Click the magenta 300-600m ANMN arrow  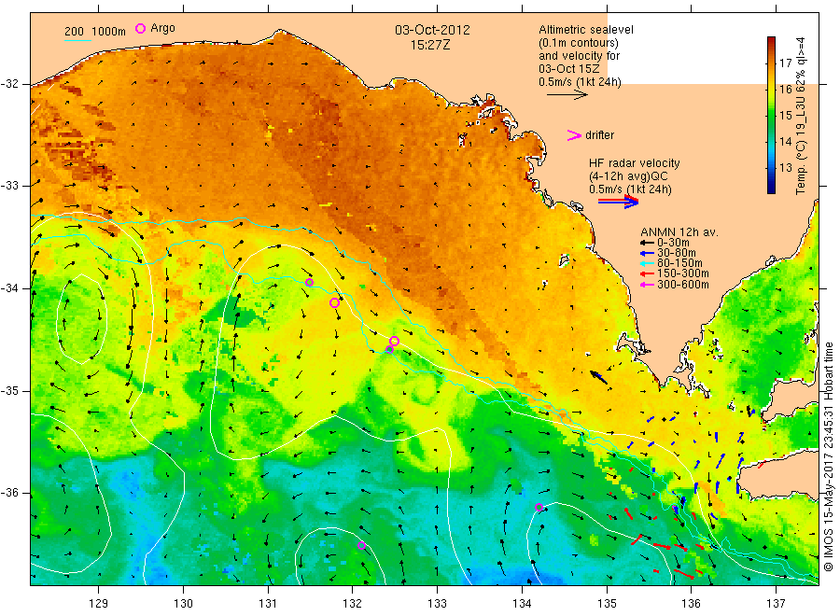647,285
